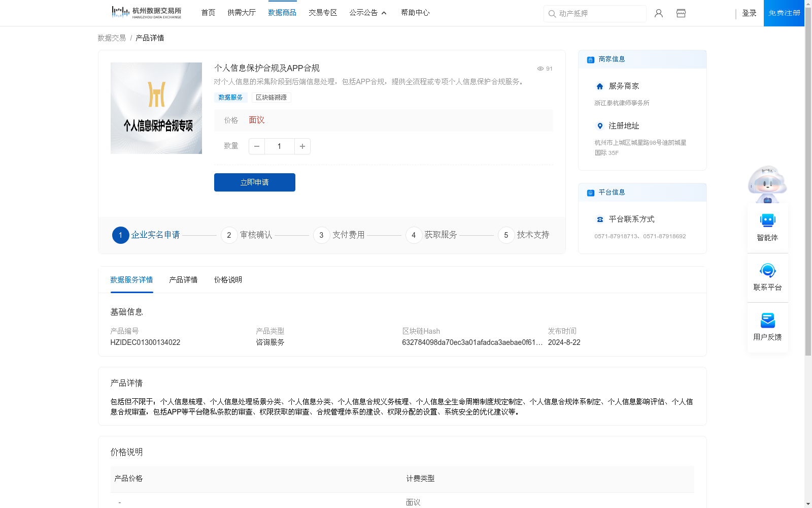Image resolution: width=812 pixels, height=508 pixels.
Task: Decrease quantity with the minus button
Action: click(x=257, y=146)
